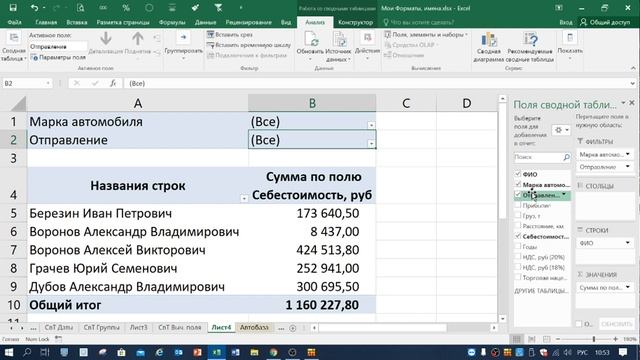Open Отправление dropdown in ФИЛЬТРЫ area
Viewport: 640px width, 360px height.
pos(627,167)
